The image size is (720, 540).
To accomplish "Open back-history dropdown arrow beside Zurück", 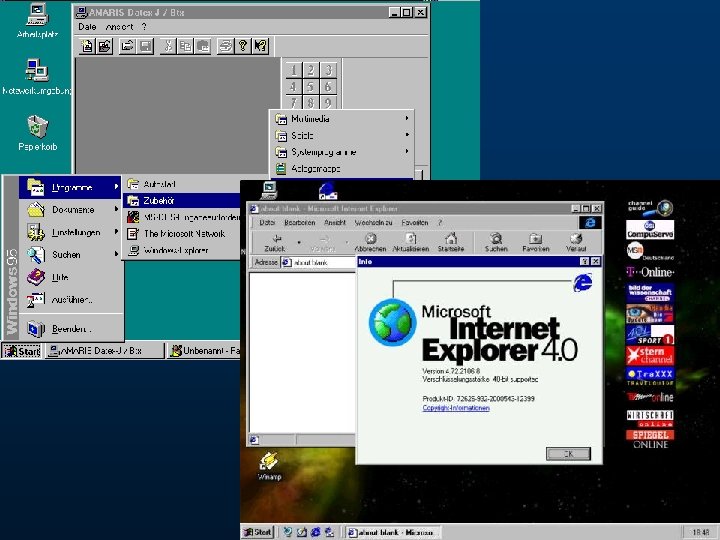I will [299, 242].
